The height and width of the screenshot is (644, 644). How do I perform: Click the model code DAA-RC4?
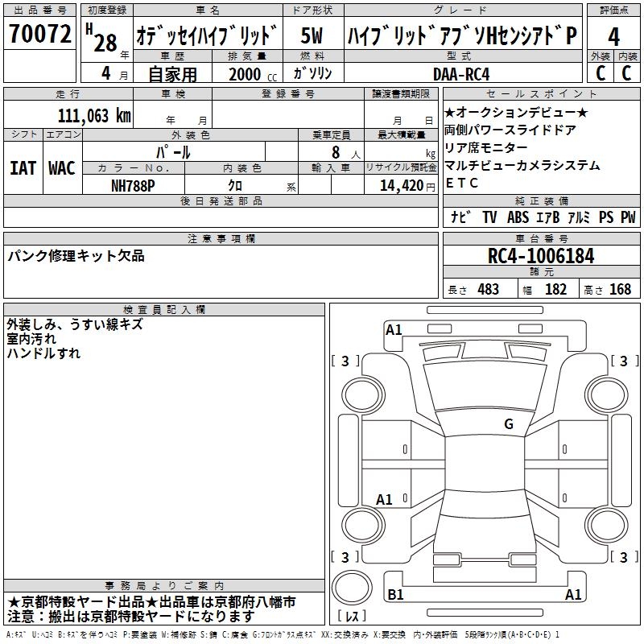(461, 74)
